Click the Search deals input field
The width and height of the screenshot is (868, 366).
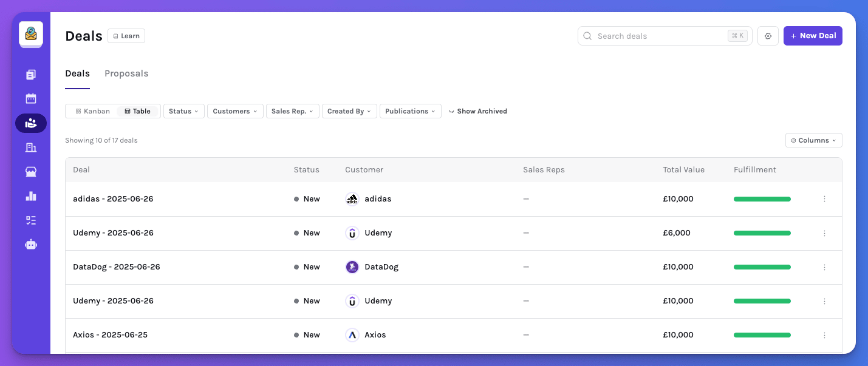pyautogui.click(x=659, y=36)
